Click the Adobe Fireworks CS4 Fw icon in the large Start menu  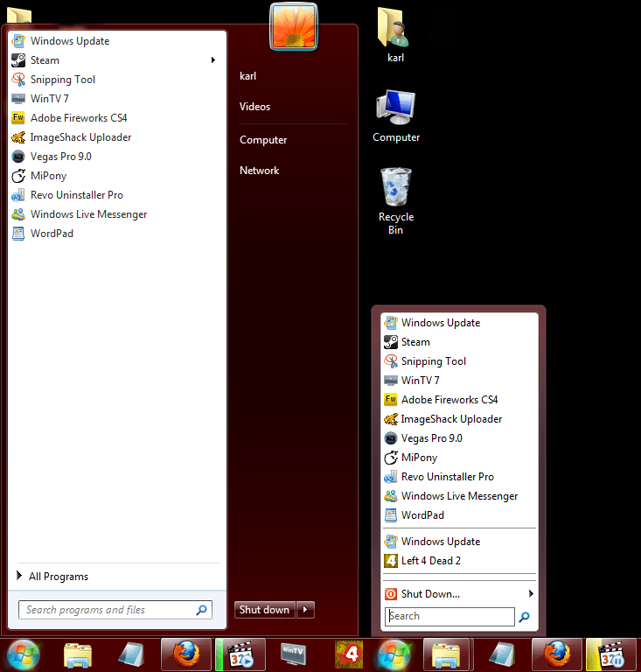click(x=18, y=118)
